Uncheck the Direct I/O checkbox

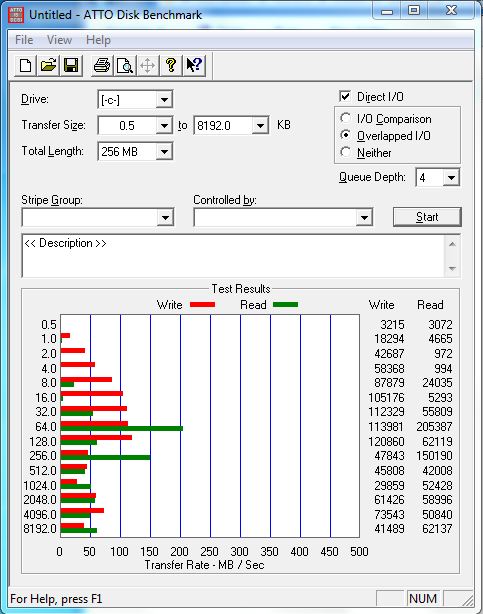click(x=345, y=96)
